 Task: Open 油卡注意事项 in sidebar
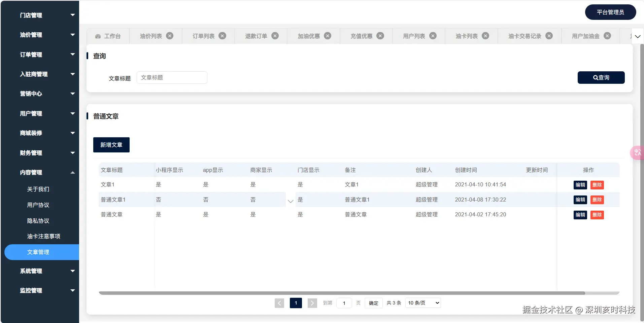click(x=44, y=236)
